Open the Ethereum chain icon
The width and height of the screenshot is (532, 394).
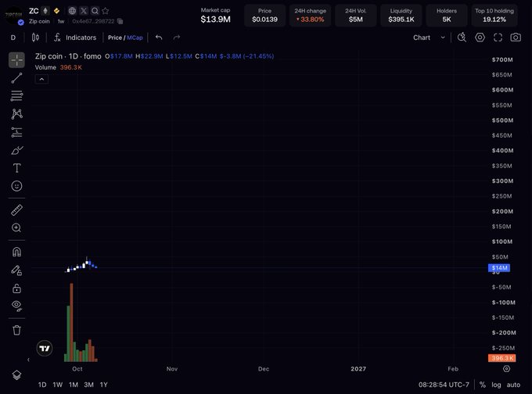[x=45, y=11]
